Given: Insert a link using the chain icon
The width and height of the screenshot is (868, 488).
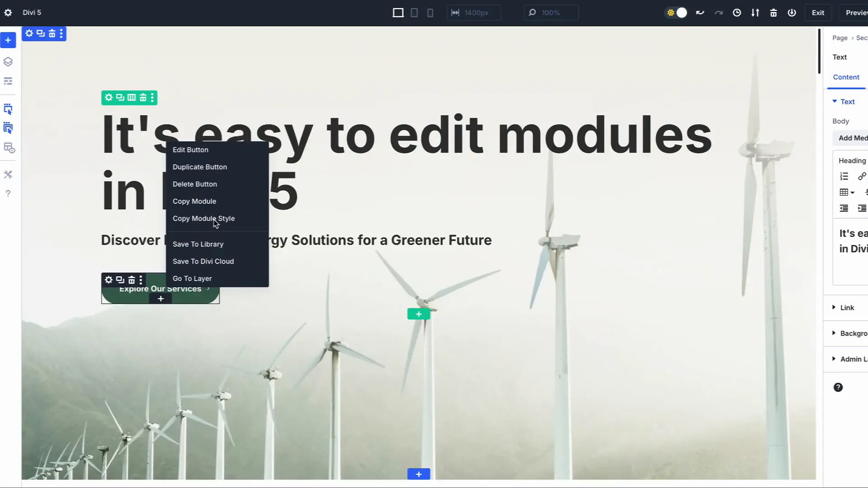Looking at the screenshot, I should click(x=862, y=176).
